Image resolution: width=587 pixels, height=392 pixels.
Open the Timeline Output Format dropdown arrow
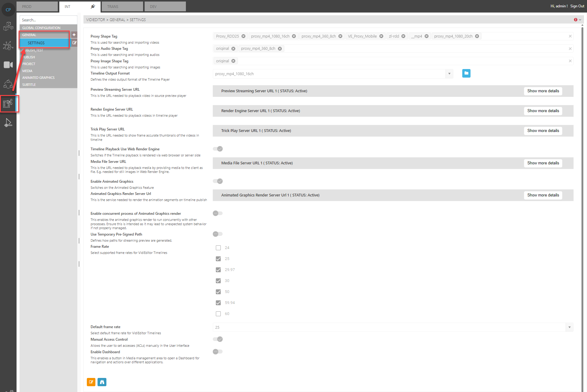(449, 74)
